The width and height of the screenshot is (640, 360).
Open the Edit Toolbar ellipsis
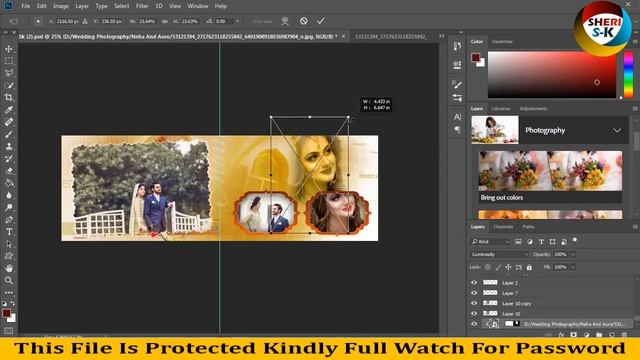pyautogui.click(x=9, y=293)
